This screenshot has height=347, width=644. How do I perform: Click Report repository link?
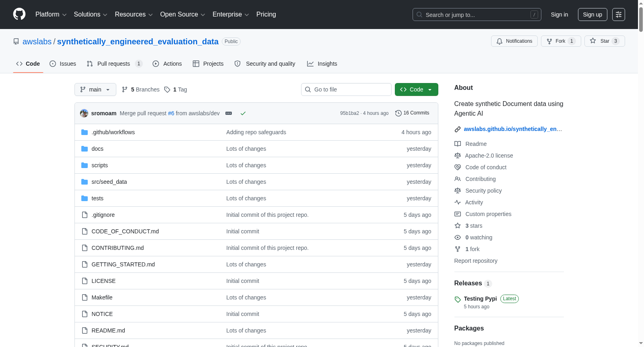tap(476, 261)
